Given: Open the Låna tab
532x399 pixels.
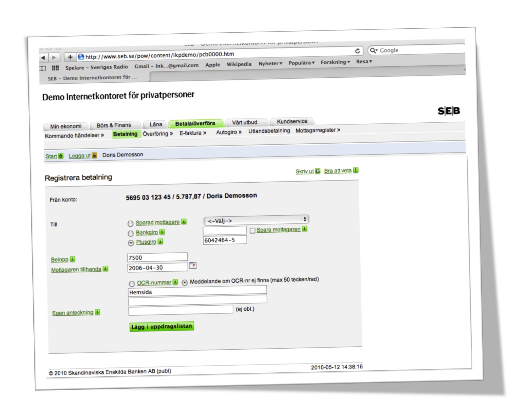Looking at the screenshot, I should pyautogui.click(x=156, y=124).
